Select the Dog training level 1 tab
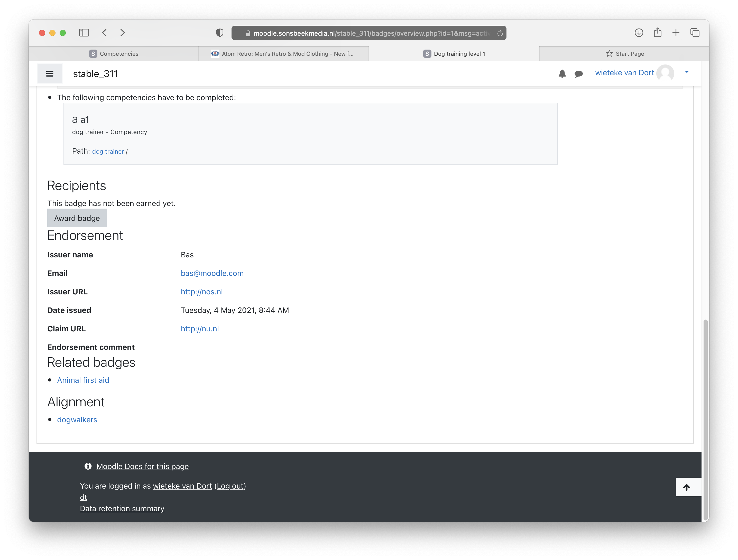Viewport: 738px width, 560px height. (x=454, y=54)
